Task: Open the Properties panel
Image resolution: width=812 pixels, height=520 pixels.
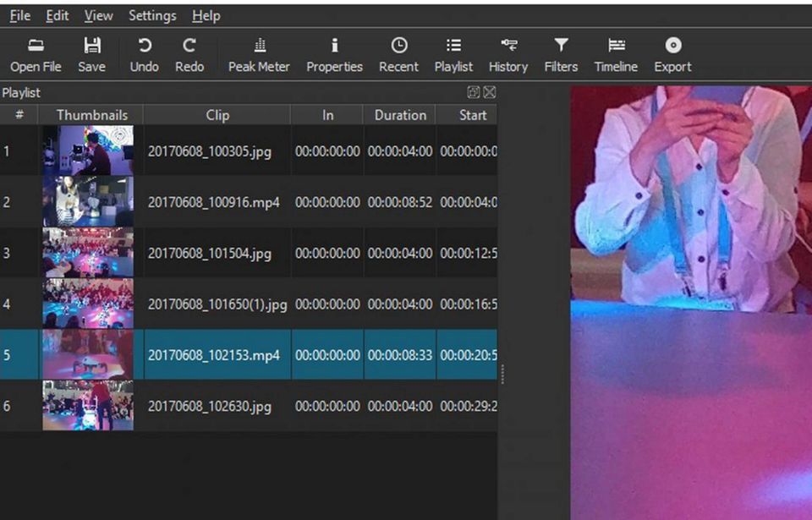Action: pyautogui.click(x=334, y=54)
